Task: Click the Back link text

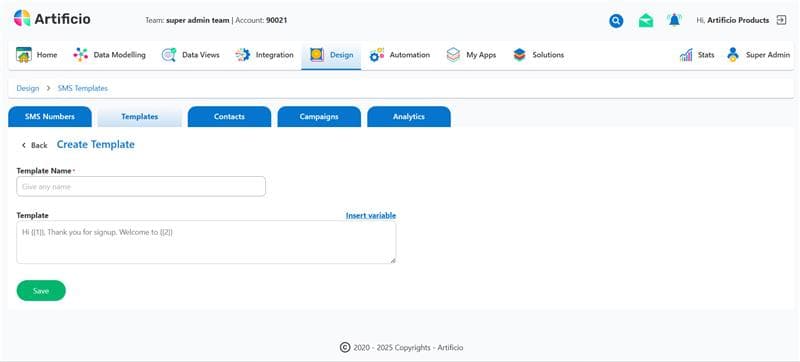Action: click(39, 145)
